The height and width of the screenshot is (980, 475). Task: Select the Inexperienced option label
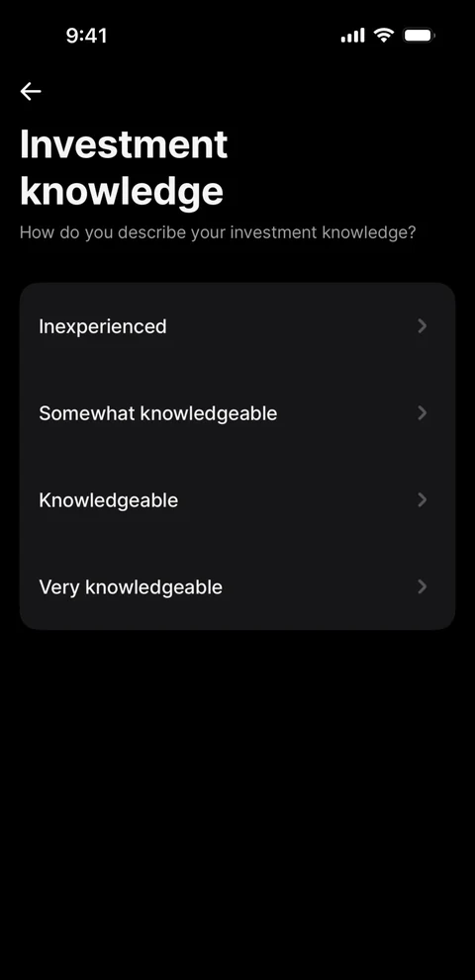[x=103, y=326]
